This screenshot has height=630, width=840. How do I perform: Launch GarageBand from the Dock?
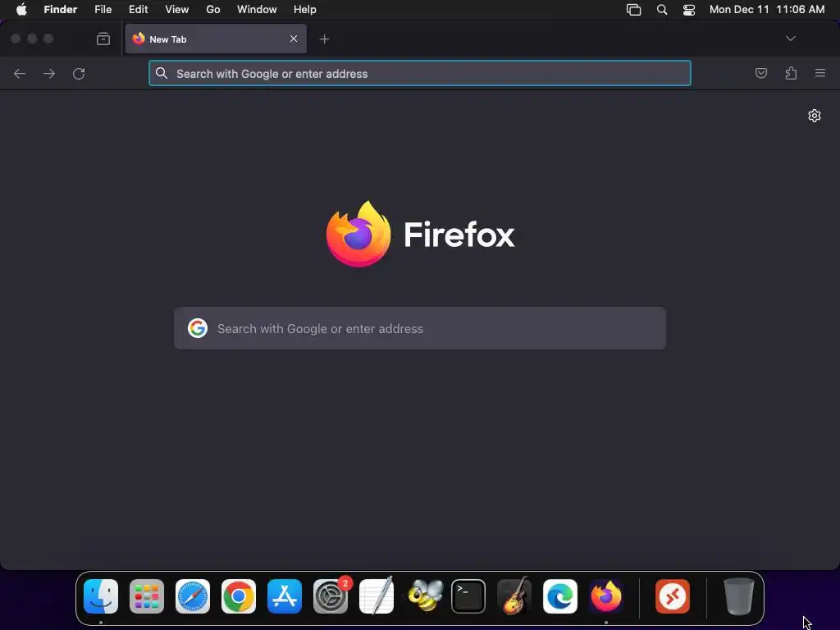tap(514, 596)
